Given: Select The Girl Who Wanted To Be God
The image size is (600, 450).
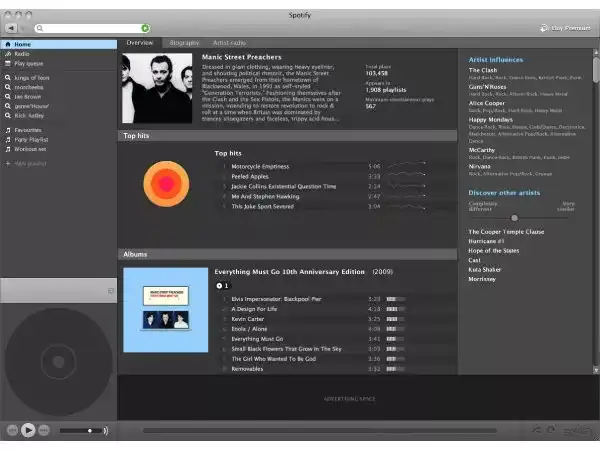Looking at the screenshot, I should click(274, 359).
